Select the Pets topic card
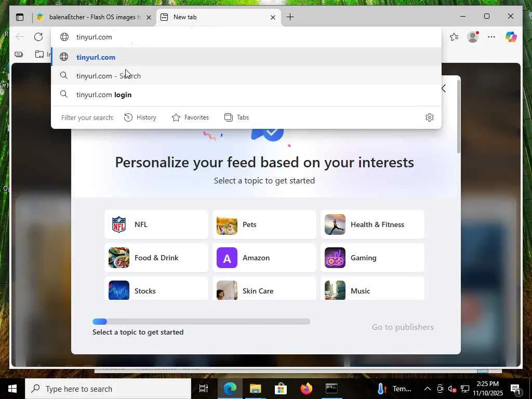This screenshot has width=532, height=399. (264, 224)
